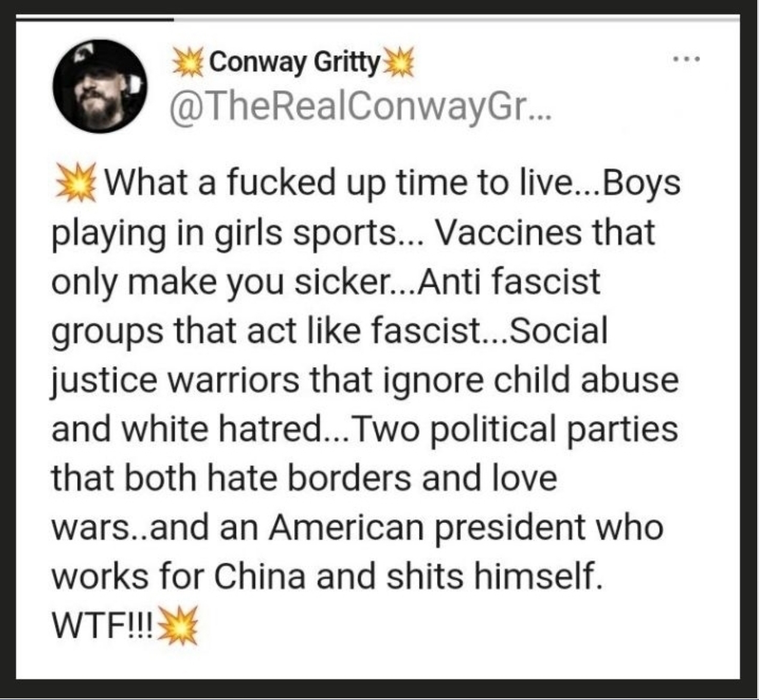
Task: Click the explosion emoji before "What a"
Action: tap(76, 182)
